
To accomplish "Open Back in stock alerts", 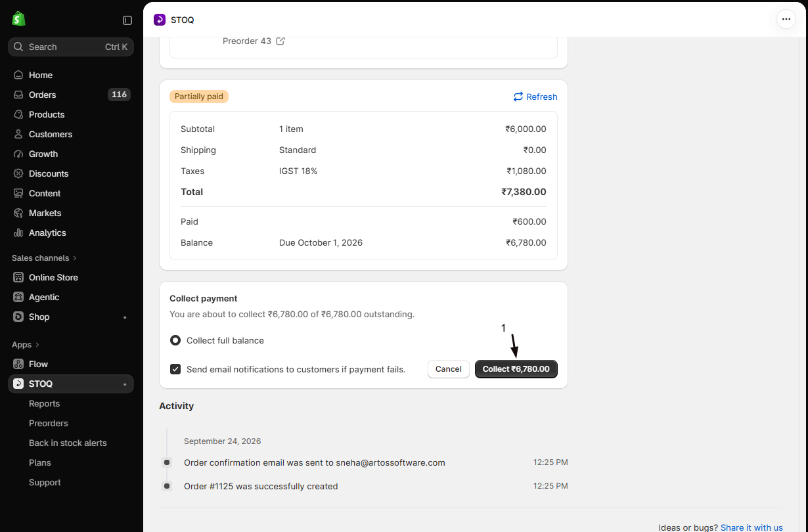I will (68, 443).
